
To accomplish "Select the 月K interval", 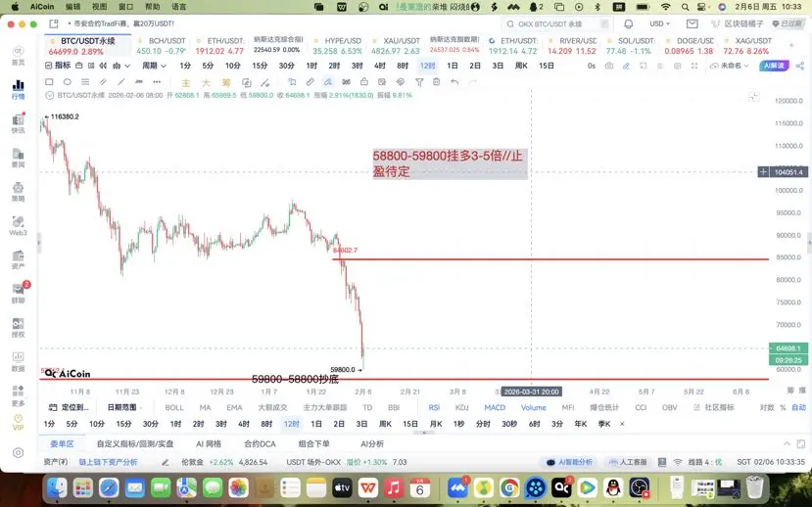I will point(436,424).
